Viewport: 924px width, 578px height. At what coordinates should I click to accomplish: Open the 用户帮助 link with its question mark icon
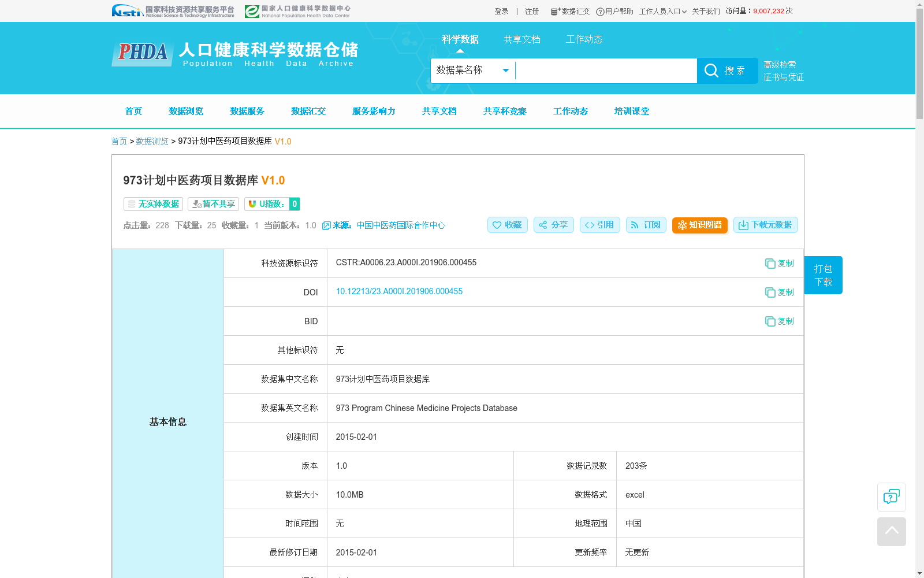click(x=614, y=12)
